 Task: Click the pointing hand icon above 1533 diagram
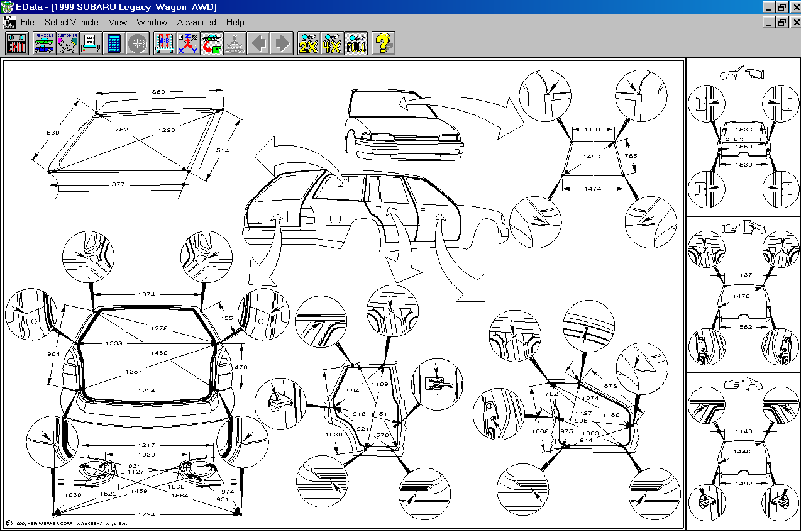pyautogui.click(x=754, y=74)
